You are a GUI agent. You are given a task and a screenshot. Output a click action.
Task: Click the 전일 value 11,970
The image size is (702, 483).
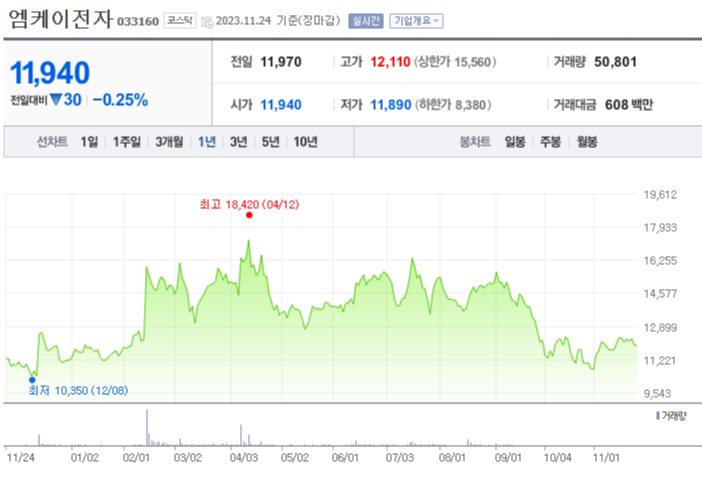281,62
